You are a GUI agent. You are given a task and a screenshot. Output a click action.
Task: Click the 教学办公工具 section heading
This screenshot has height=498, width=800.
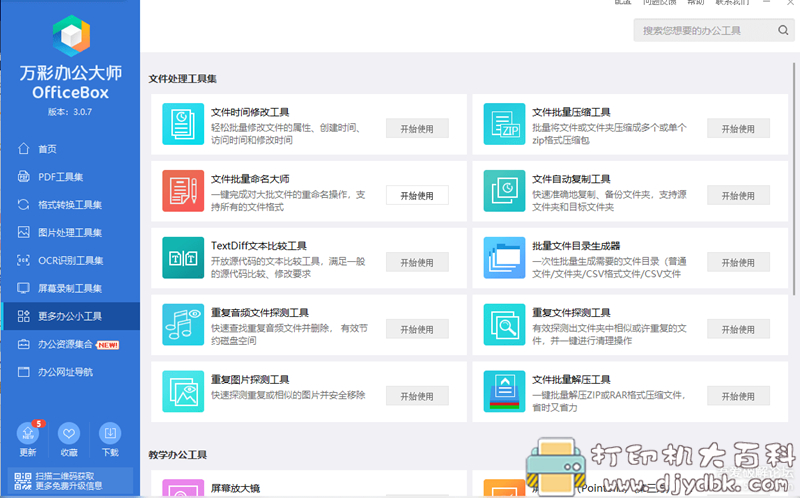click(178, 455)
